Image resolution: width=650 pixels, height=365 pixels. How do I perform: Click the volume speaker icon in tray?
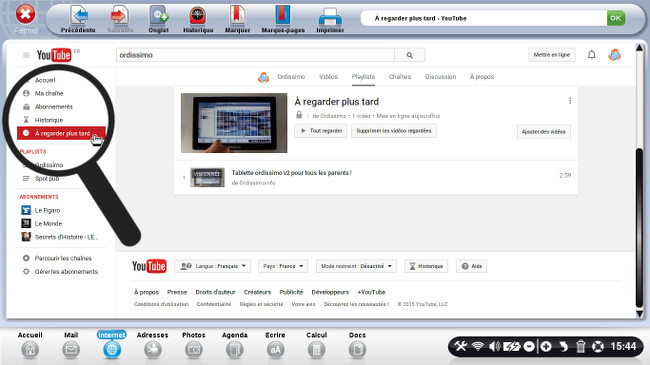495,346
